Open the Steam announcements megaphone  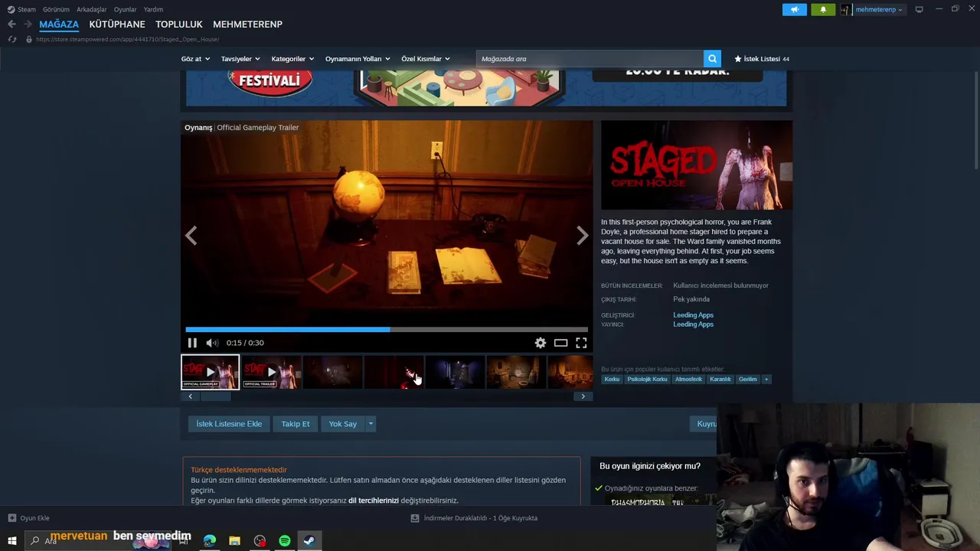click(794, 9)
